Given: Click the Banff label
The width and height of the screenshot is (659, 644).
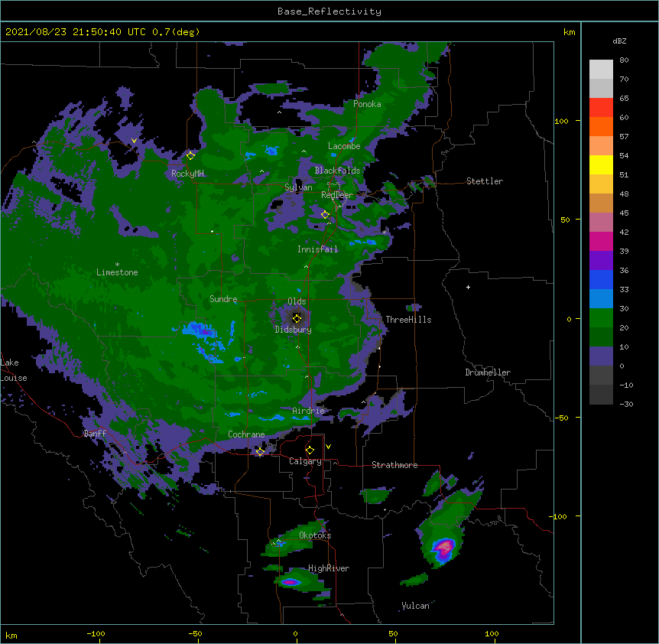Looking at the screenshot, I should tap(95, 434).
